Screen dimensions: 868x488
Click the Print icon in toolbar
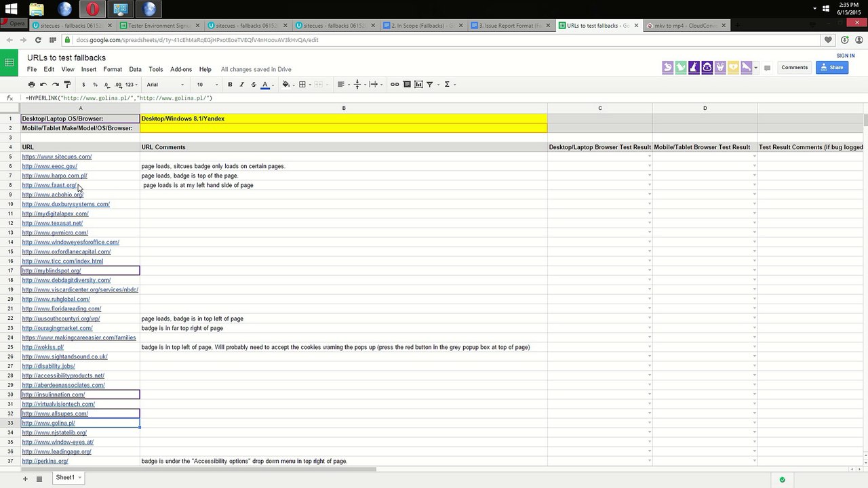[31, 85]
